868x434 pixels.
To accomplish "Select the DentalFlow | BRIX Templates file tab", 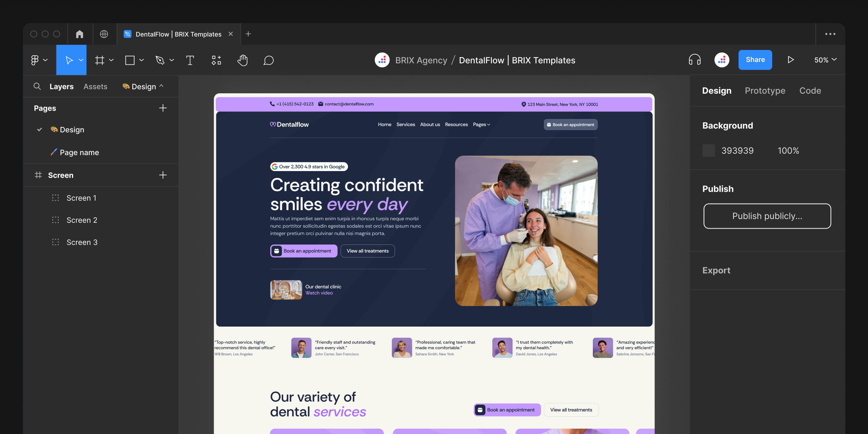I will (x=178, y=34).
